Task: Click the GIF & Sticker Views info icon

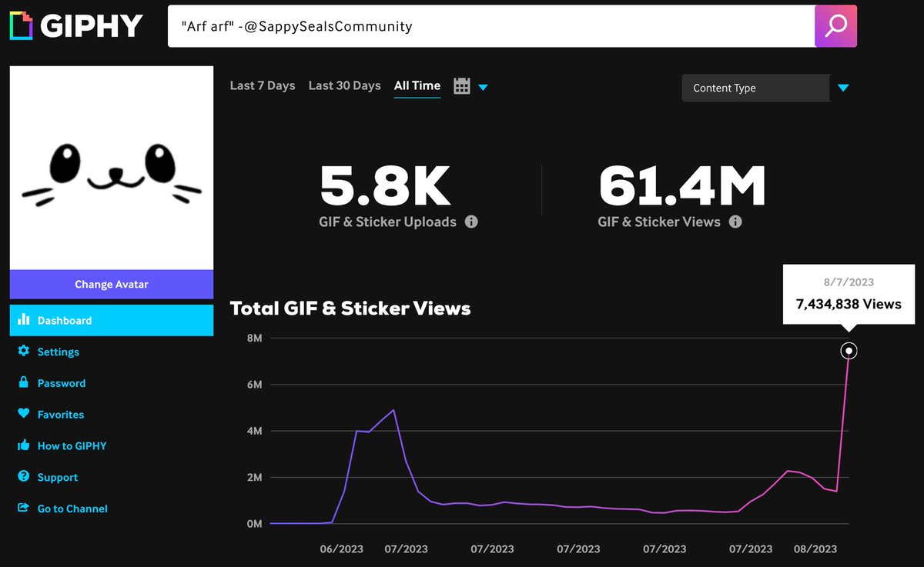Action: (735, 222)
